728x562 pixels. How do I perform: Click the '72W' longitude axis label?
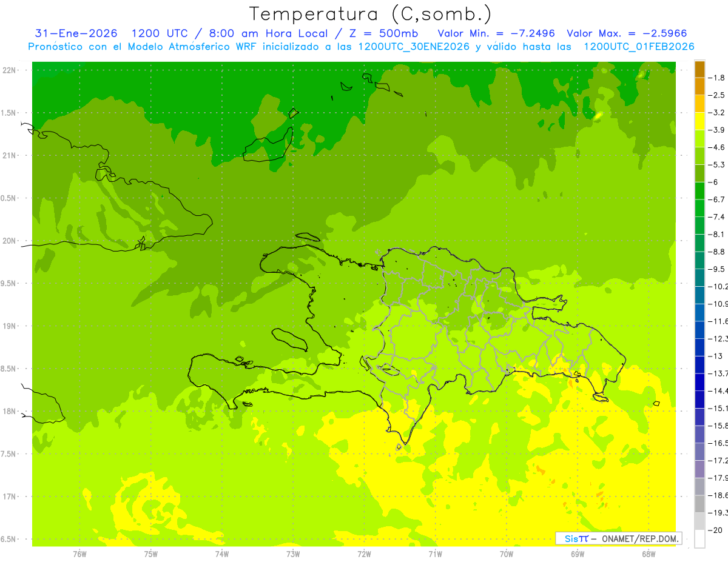click(364, 554)
